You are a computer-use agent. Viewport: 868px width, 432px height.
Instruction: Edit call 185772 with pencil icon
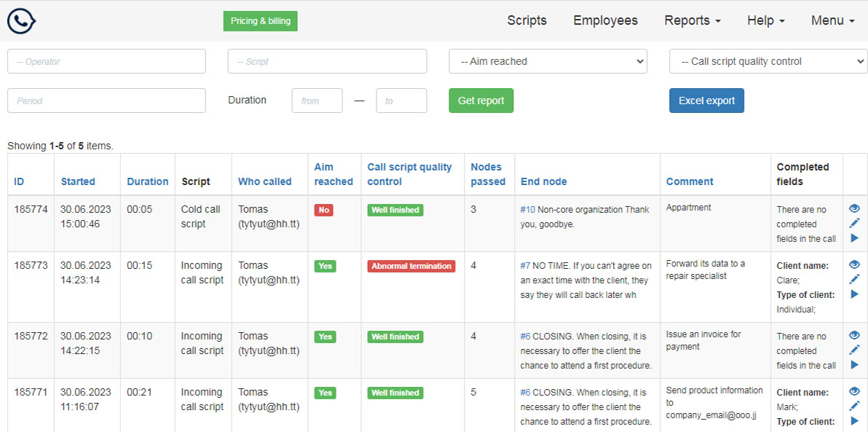click(x=854, y=350)
